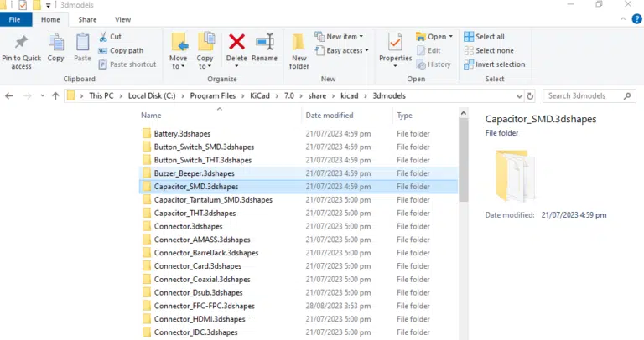
Task: Pin folder to Quick access
Action: [21, 52]
